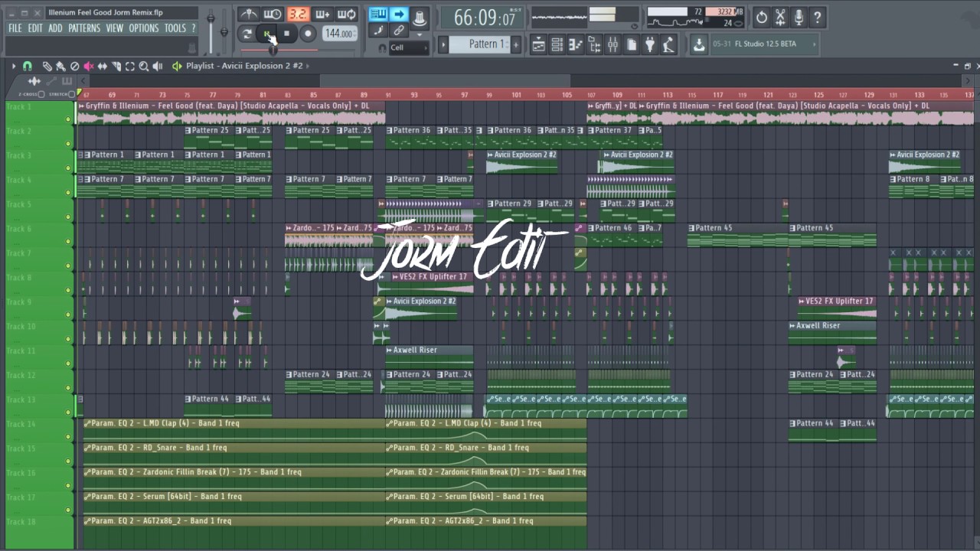Select the Delete tool in playlist toolbar
Viewport: 980px width, 551px height.
coord(74,67)
